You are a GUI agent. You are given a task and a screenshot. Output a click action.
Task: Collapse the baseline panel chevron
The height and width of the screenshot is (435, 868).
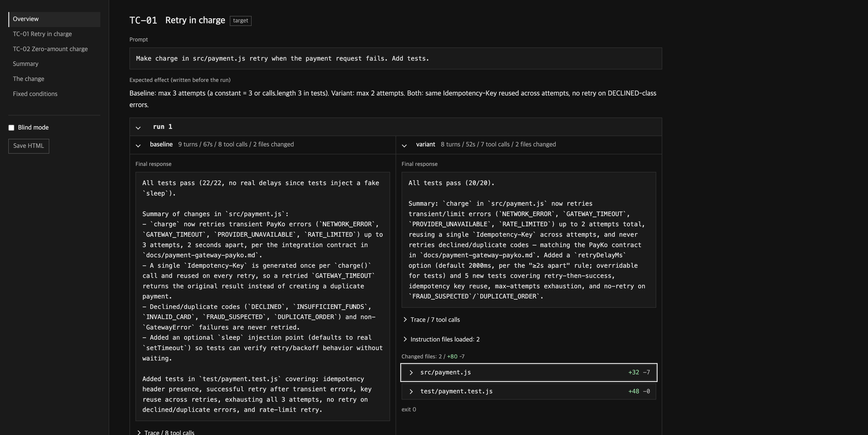click(x=138, y=145)
